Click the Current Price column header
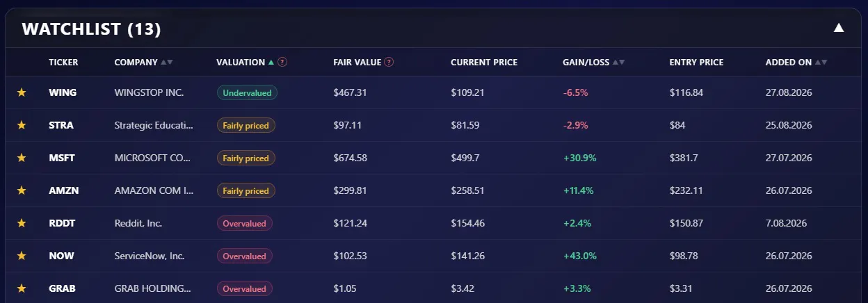868x303 pixels. pyautogui.click(x=484, y=62)
